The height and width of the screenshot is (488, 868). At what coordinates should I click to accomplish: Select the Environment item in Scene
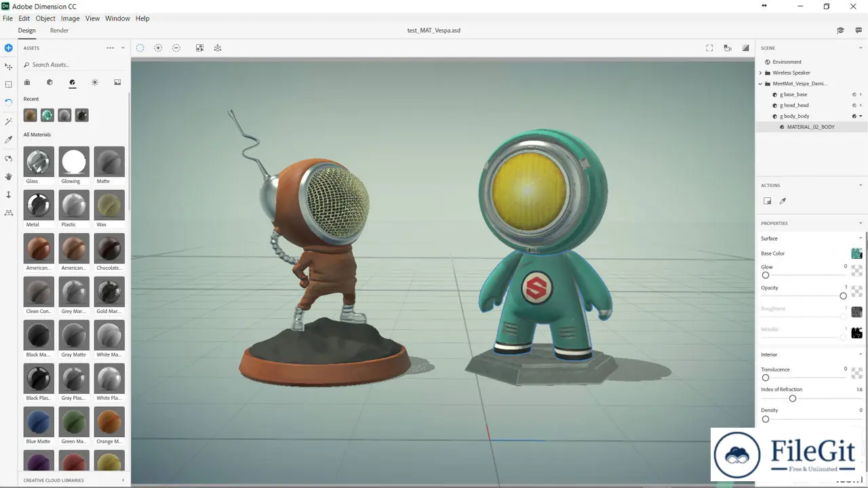(787, 62)
